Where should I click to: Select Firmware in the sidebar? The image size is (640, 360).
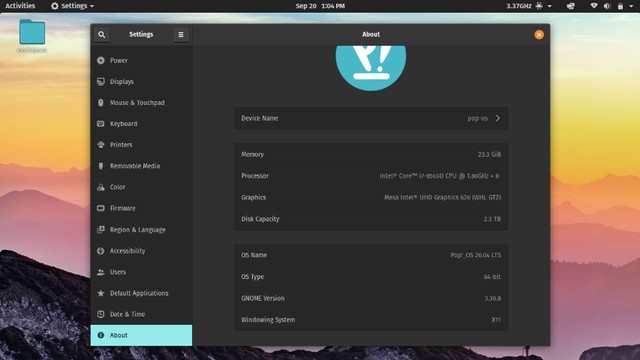[141, 208]
